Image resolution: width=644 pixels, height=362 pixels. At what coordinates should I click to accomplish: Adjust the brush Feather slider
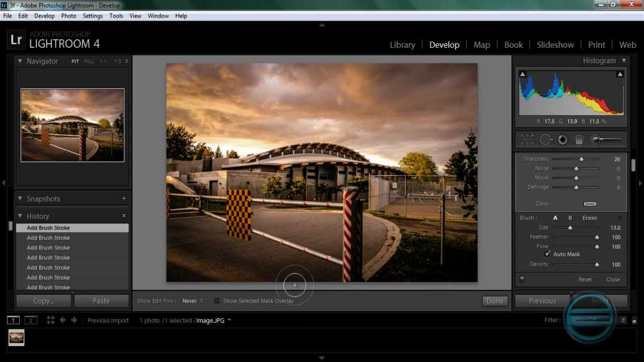click(x=576, y=237)
